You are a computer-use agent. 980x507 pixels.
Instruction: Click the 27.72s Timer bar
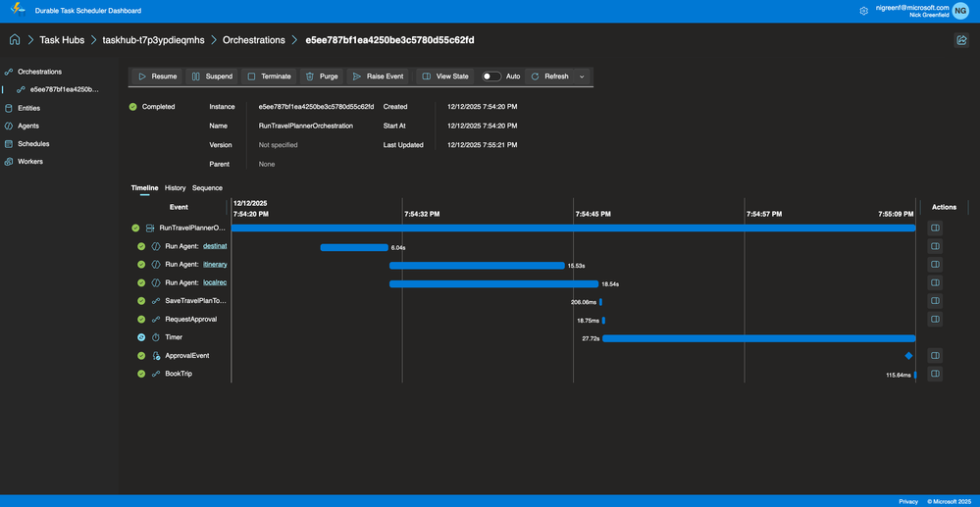758,338
